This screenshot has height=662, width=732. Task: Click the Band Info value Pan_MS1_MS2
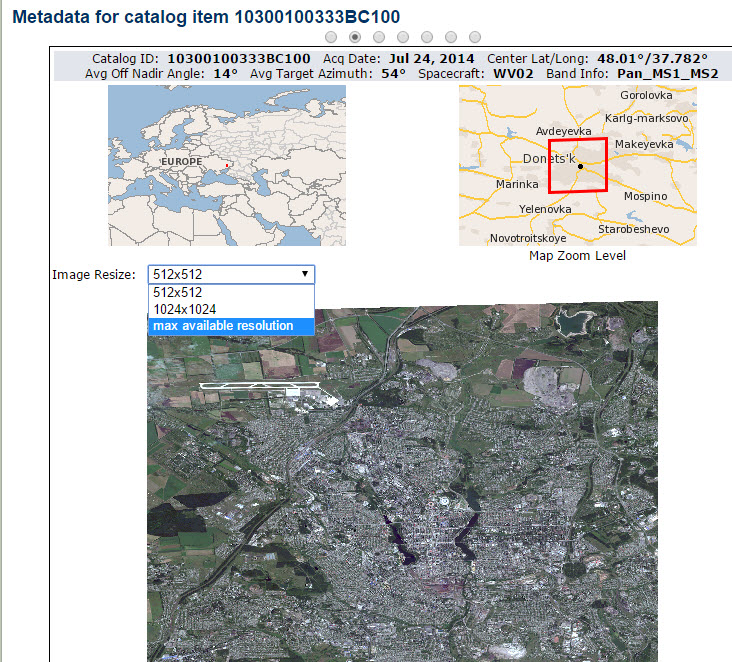[x=668, y=74]
